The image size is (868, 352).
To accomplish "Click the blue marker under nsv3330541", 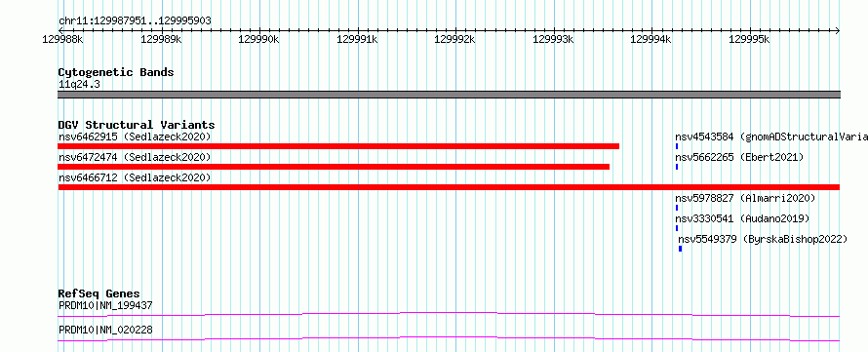I will 677,228.
